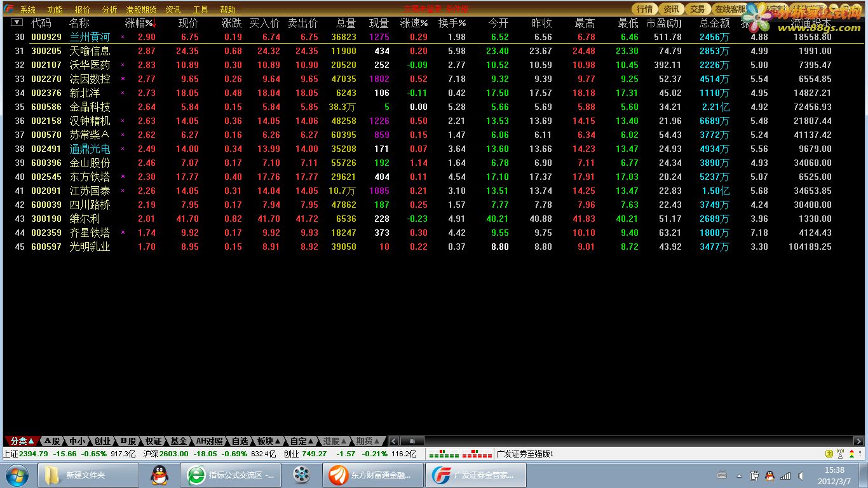This screenshot has width=868, height=488.
Task: Open the 报价 menu
Action: click(x=83, y=10)
